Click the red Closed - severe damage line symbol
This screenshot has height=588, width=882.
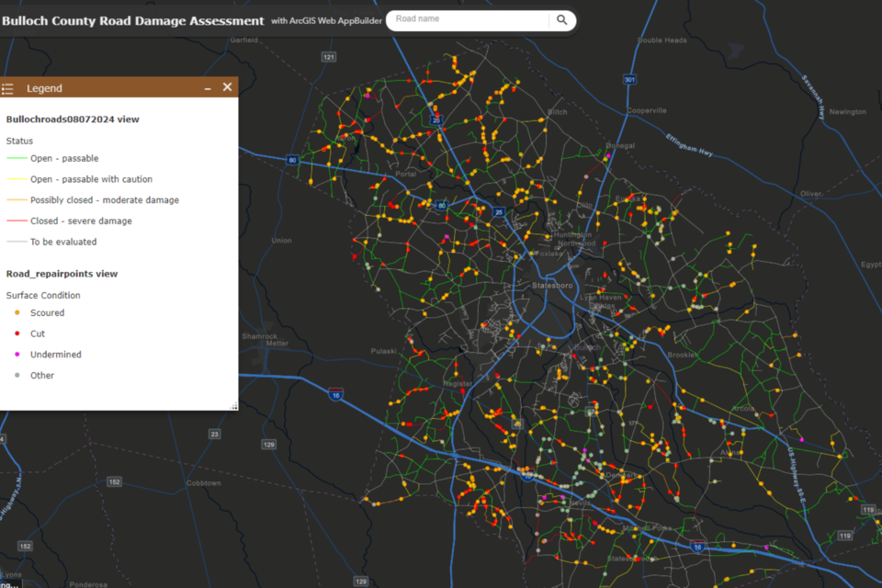(x=17, y=221)
